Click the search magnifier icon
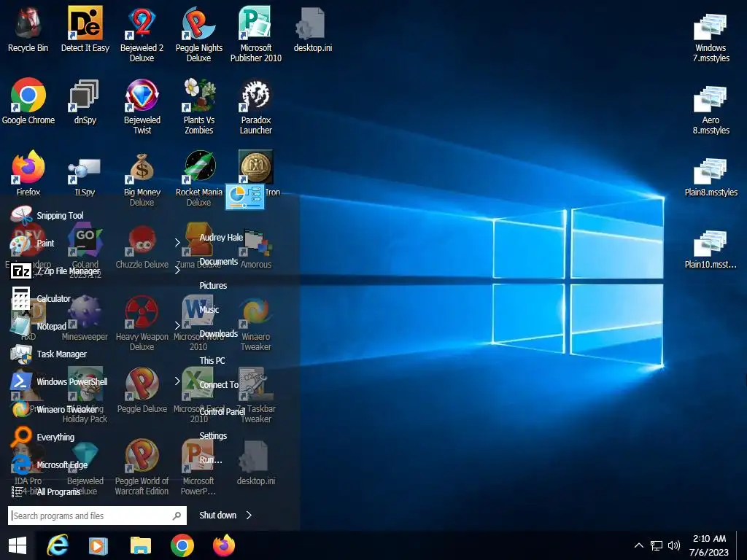Screen dimensions: 747x560 (x=177, y=516)
